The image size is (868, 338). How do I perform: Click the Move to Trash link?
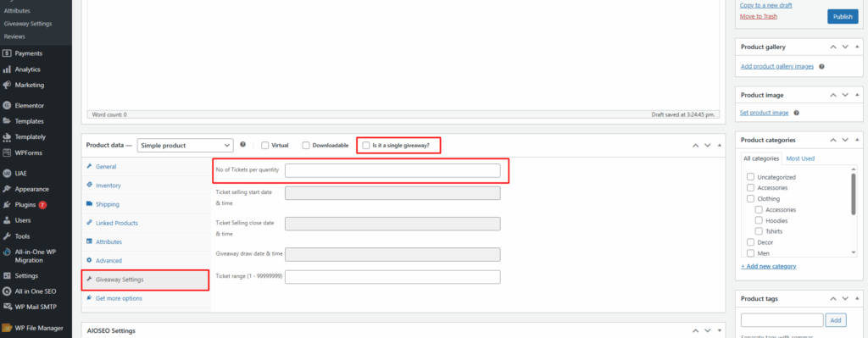(759, 16)
